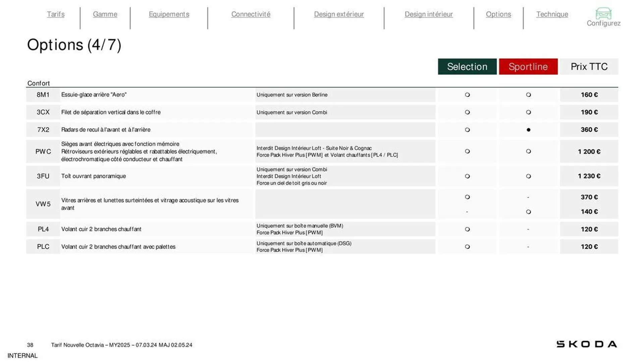Click option code PWC

(43, 152)
